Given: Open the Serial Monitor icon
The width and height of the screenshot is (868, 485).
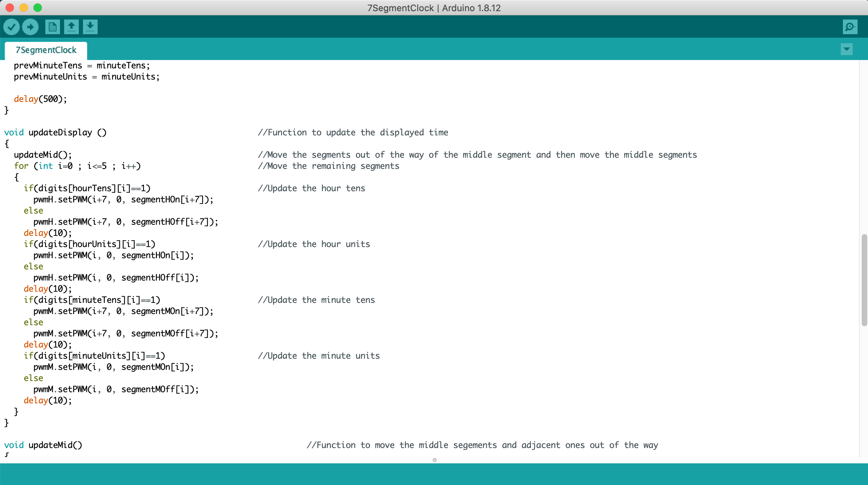Looking at the screenshot, I should pyautogui.click(x=850, y=27).
